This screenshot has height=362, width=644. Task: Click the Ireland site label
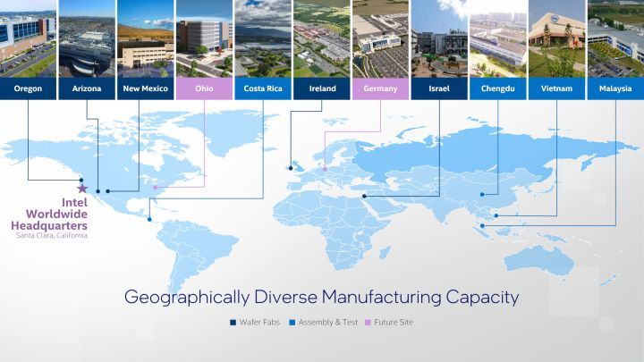pyautogui.click(x=322, y=88)
